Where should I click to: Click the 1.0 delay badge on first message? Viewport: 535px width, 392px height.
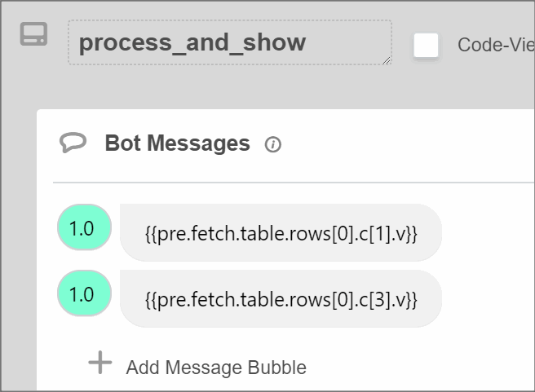coord(83,228)
